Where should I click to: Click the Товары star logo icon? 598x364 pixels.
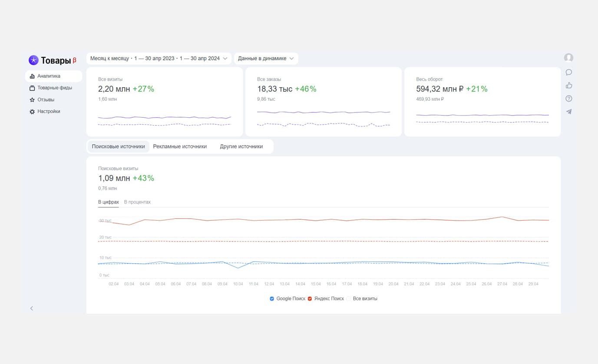(x=33, y=60)
